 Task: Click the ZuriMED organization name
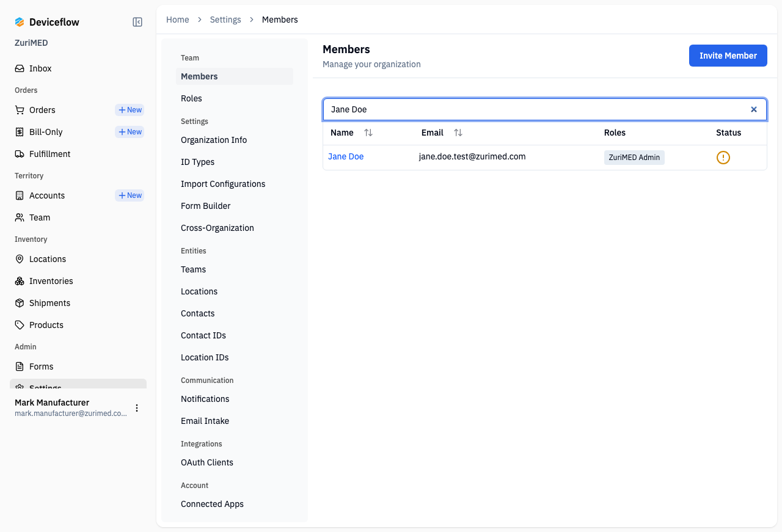point(31,43)
